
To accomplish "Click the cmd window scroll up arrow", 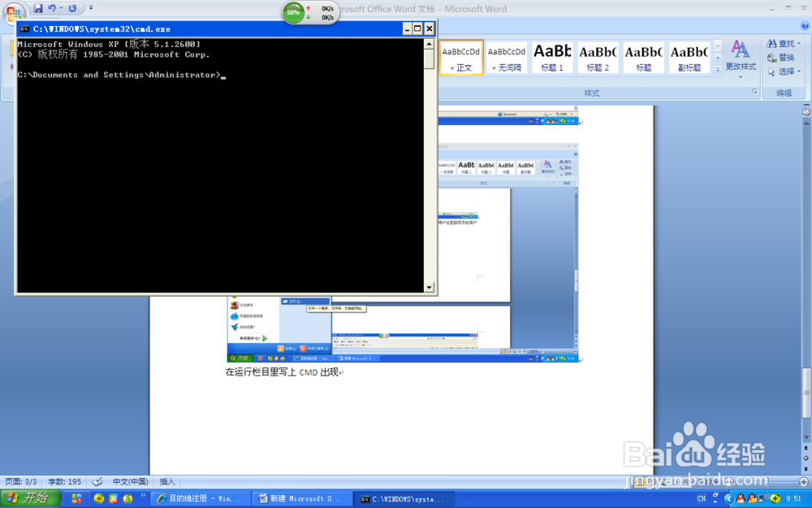I will (x=429, y=44).
